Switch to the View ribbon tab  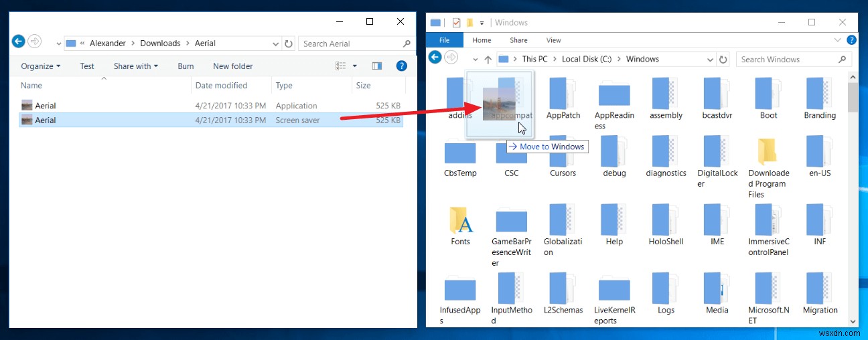click(x=553, y=40)
